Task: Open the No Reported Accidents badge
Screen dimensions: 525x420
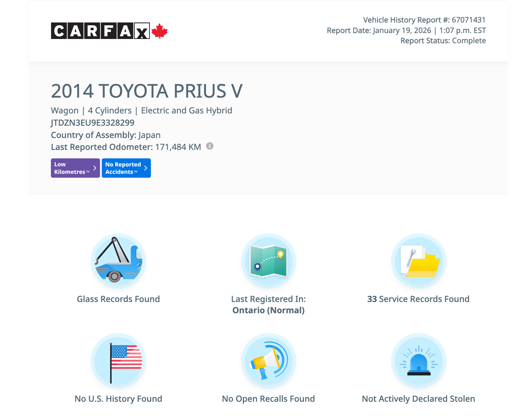Action: pyautogui.click(x=123, y=168)
